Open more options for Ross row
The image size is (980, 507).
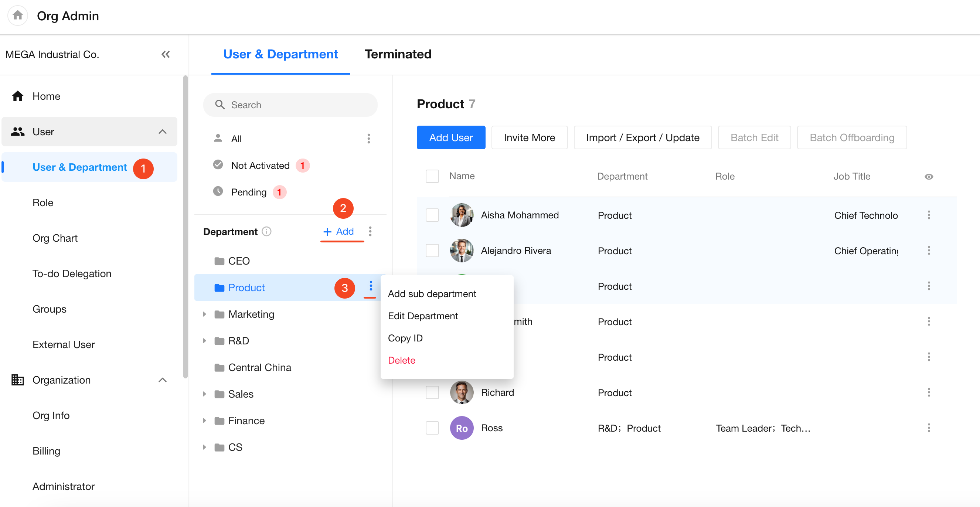(x=928, y=428)
